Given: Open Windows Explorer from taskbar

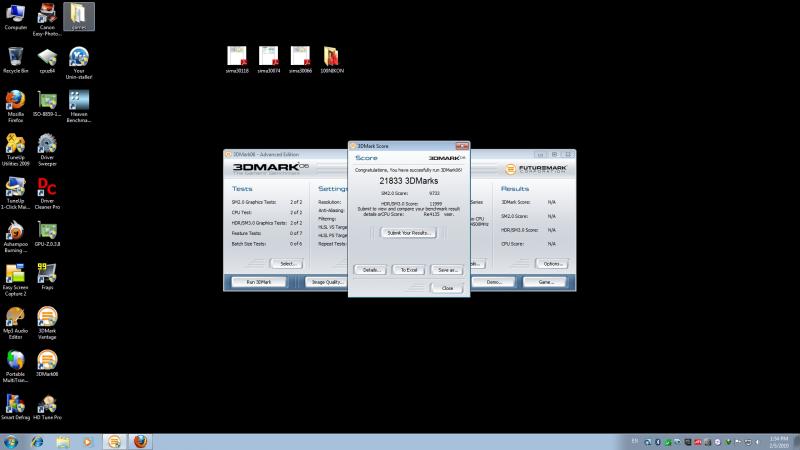Looking at the screenshot, I should click(x=63, y=442).
